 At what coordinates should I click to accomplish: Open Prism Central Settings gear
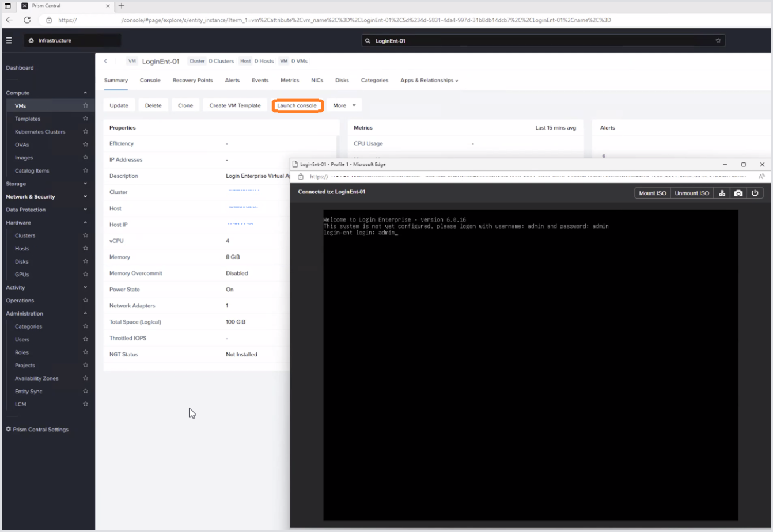(9, 430)
